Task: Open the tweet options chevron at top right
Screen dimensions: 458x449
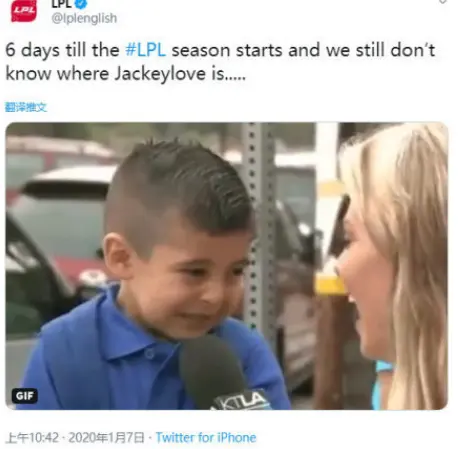Action: [442, 2]
